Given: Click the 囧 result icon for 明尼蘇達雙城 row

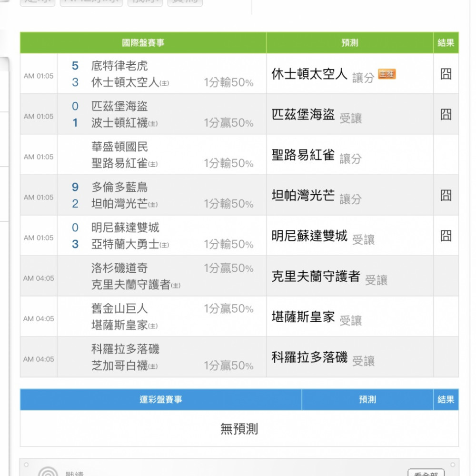Looking at the screenshot, I should [x=446, y=236].
